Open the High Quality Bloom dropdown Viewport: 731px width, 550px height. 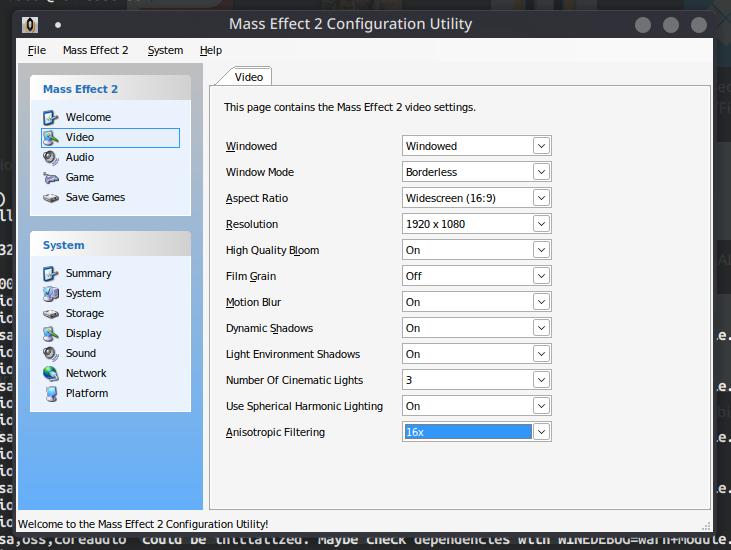click(541, 250)
